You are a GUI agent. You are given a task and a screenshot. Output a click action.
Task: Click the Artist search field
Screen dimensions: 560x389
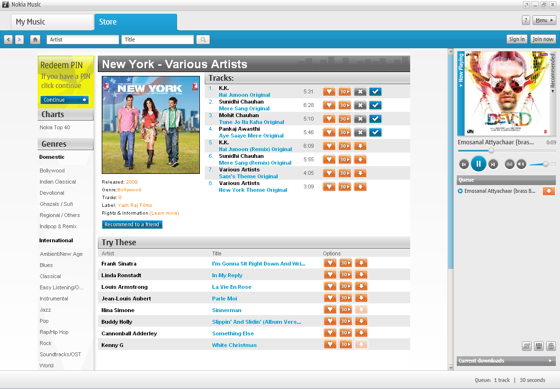click(82, 40)
